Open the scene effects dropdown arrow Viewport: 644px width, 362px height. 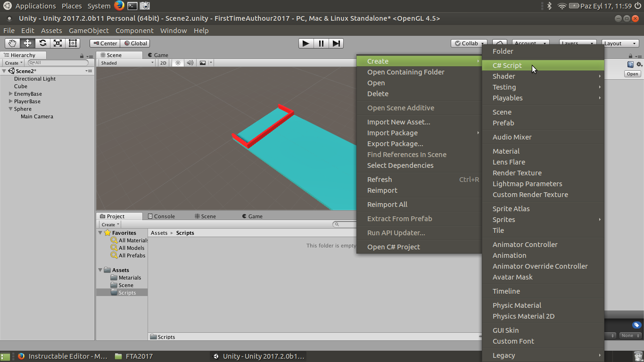point(211,63)
